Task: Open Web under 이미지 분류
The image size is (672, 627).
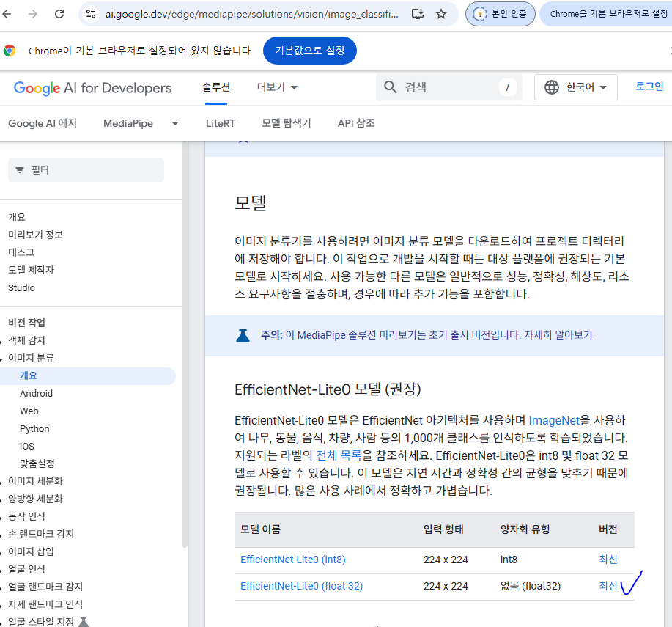Action: [29, 411]
